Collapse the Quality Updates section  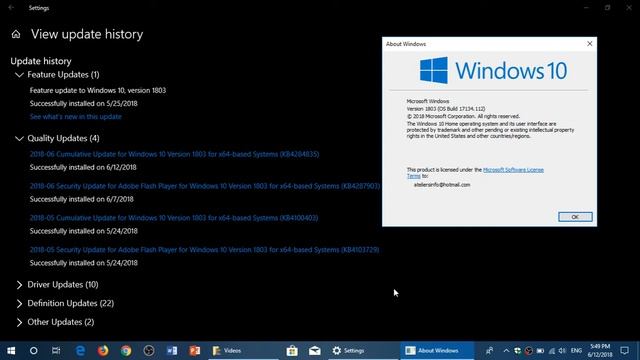point(19,138)
